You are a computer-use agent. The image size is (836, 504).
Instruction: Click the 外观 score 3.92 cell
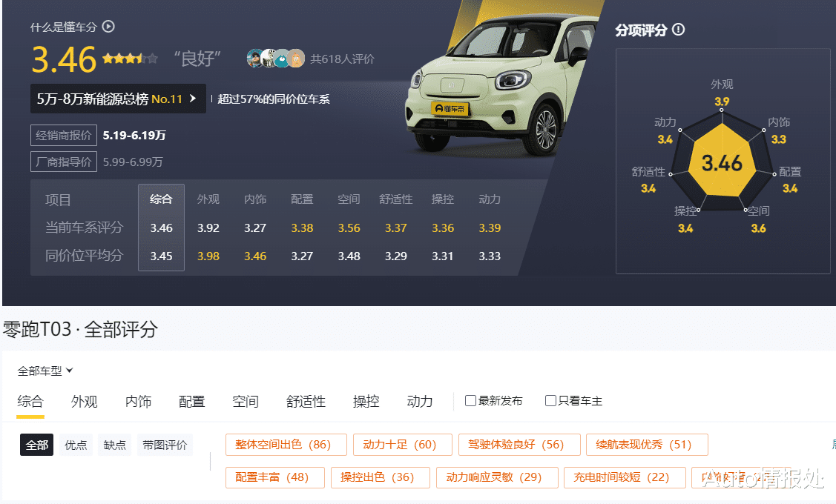tap(208, 228)
